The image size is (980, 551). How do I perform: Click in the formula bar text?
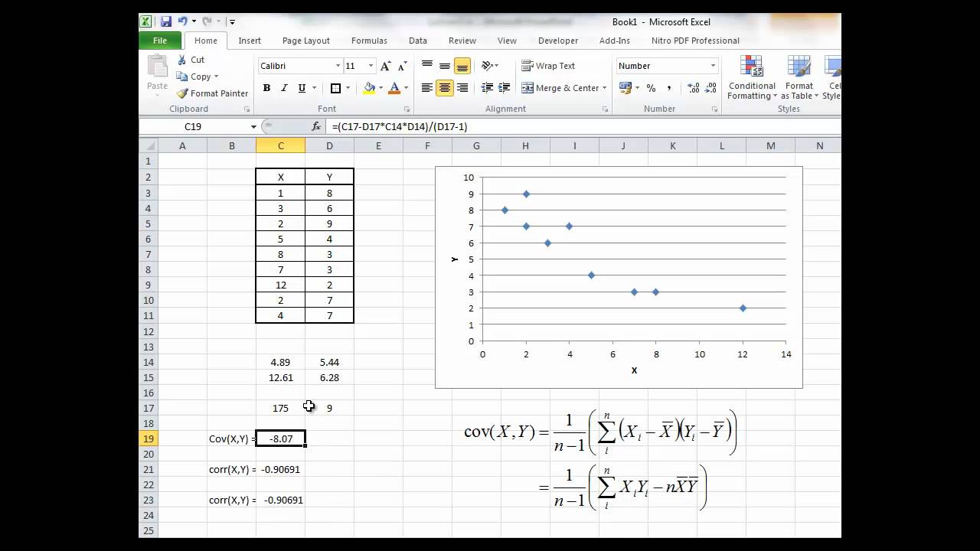[536, 126]
